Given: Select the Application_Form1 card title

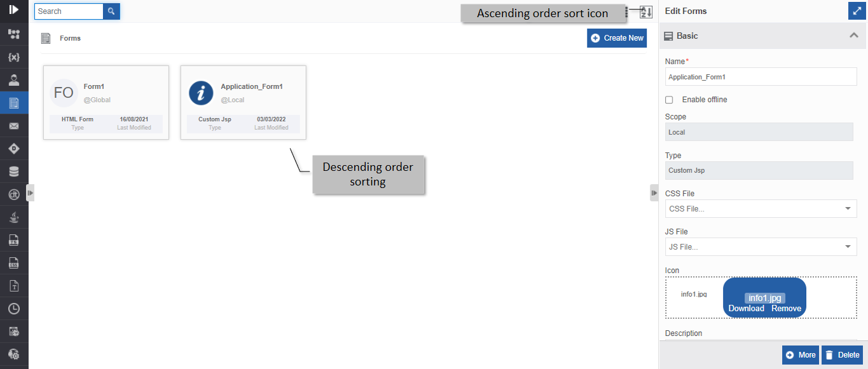Looking at the screenshot, I should (252, 86).
